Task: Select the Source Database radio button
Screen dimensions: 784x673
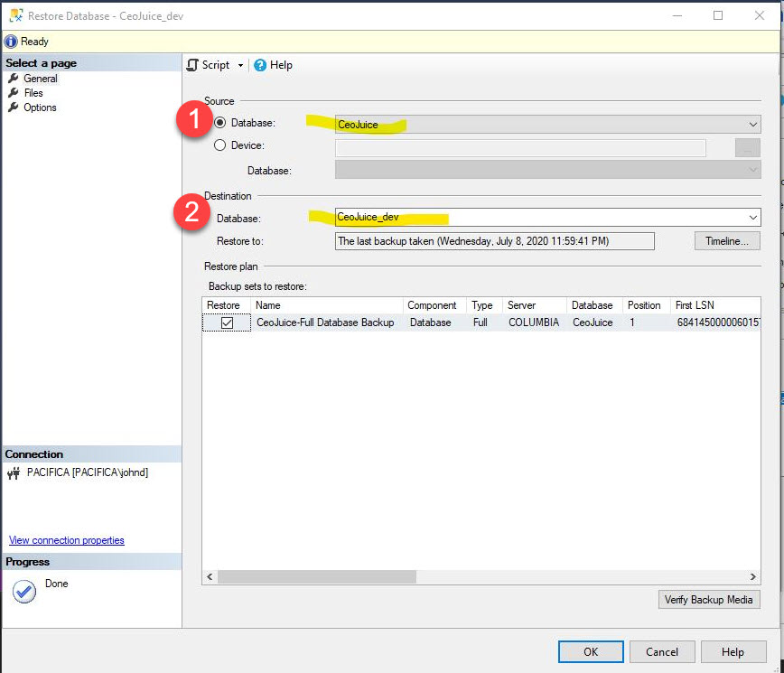Action: tap(220, 123)
